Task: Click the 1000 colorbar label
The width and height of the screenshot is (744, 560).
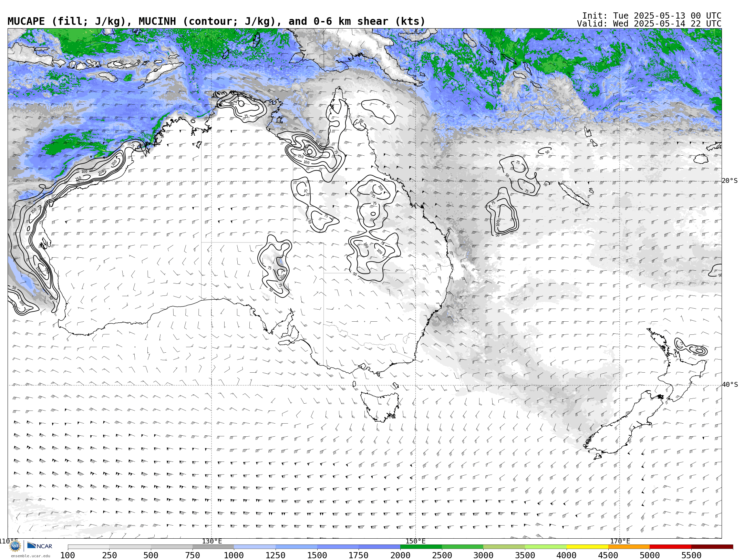Action: tap(234, 556)
